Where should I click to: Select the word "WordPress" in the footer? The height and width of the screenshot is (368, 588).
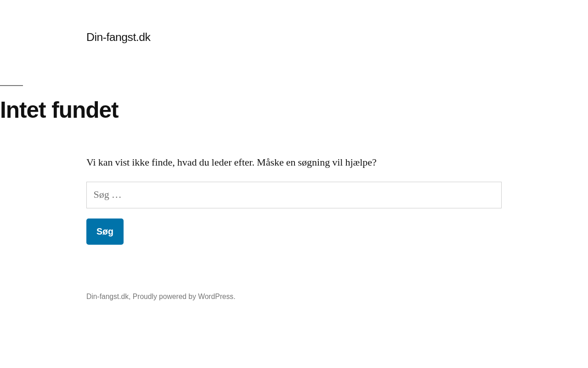(x=216, y=297)
